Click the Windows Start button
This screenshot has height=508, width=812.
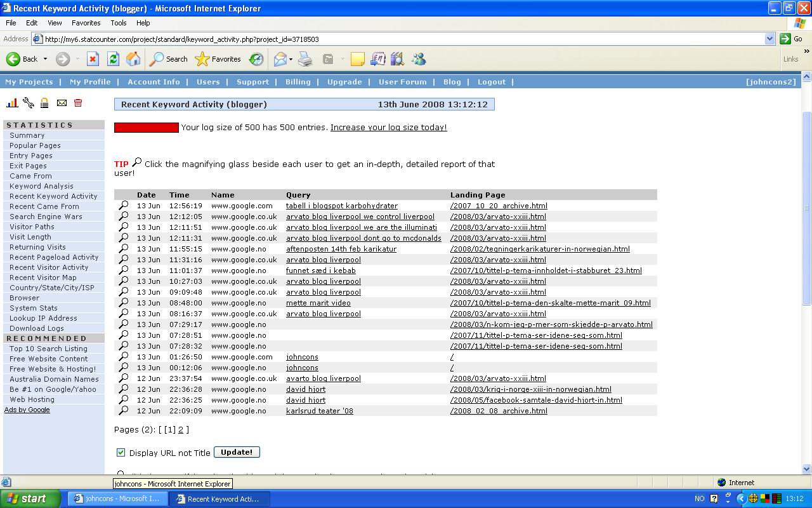click(x=30, y=498)
